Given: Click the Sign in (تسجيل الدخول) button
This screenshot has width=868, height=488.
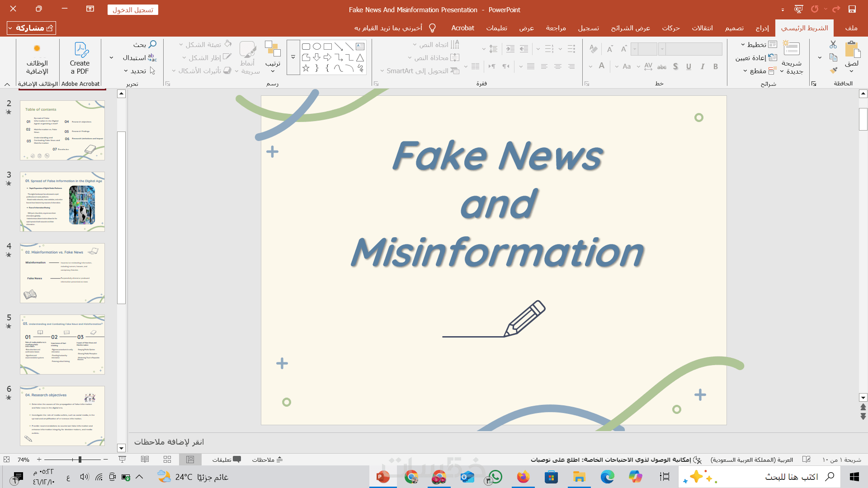Looking at the screenshot, I should [x=133, y=10].
